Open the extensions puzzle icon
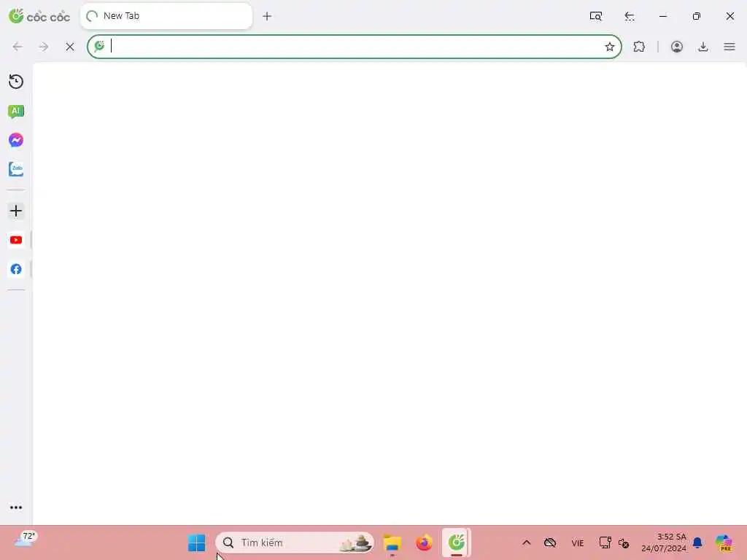Screen dimensions: 747x560 [x=639, y=47]
